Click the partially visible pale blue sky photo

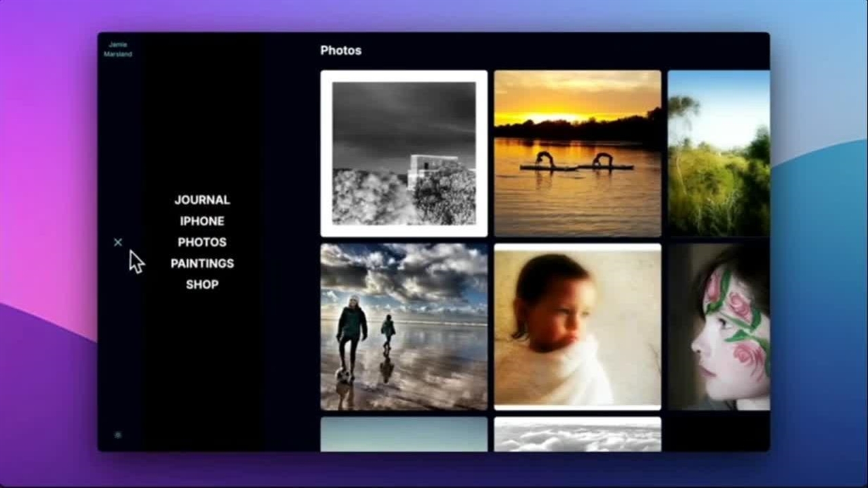[403, 434]
